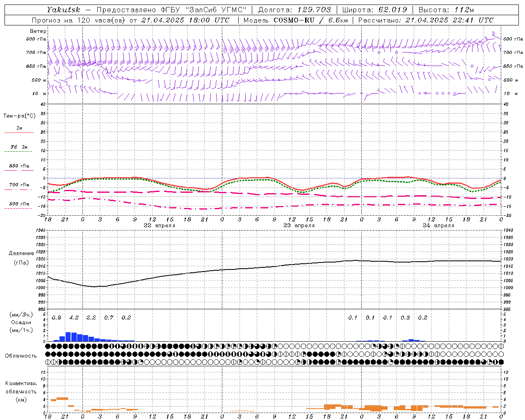Select the 'Широта: 62.019' header field

click(x=375, y=10)
